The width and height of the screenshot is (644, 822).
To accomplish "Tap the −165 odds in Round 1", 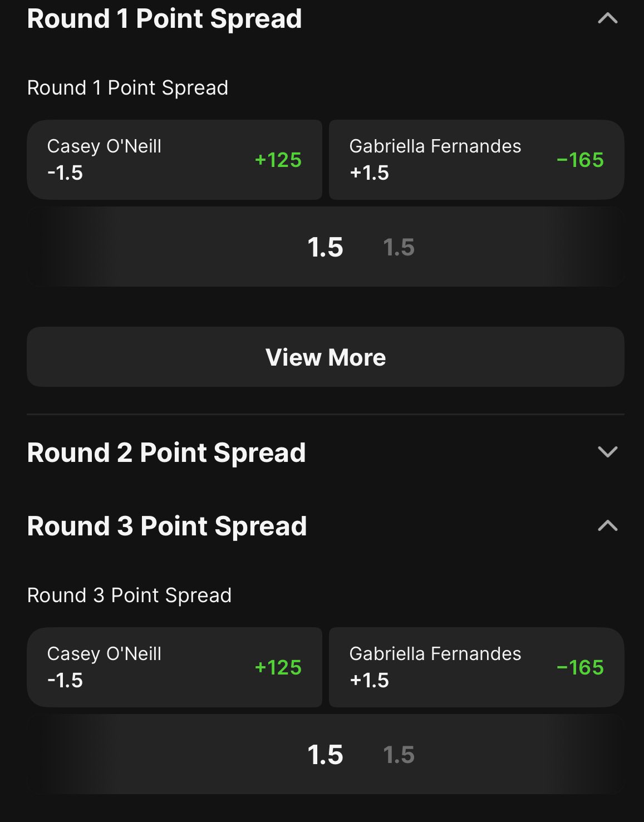I will coord(580,160).
